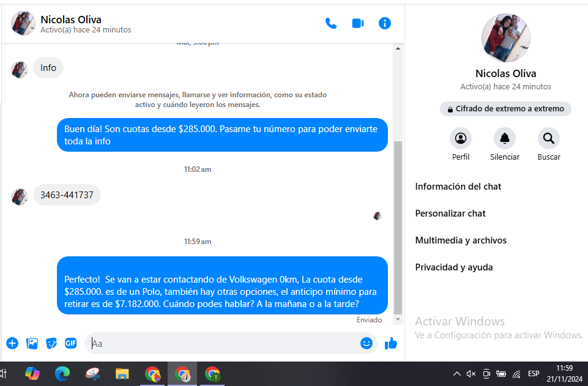588x386 pixels.
Task: Select the 3463-441737 message bubble
Action: point(67,195)
